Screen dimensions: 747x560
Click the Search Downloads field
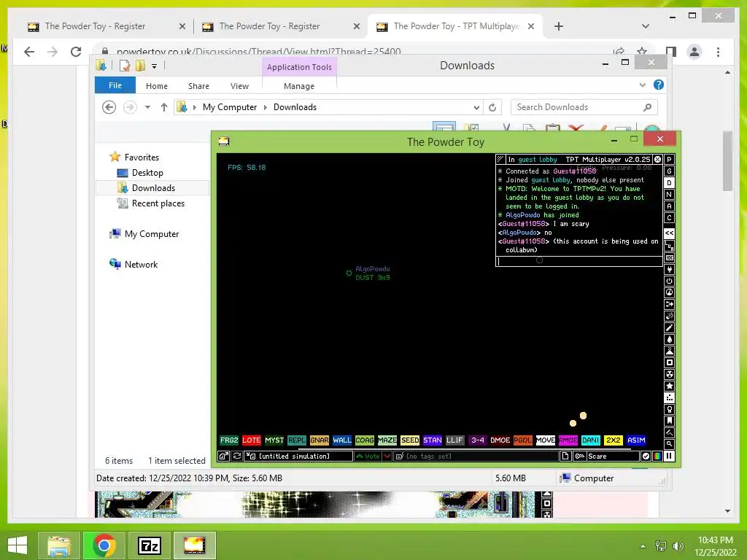pyautogui.click(x=584, y=107)
